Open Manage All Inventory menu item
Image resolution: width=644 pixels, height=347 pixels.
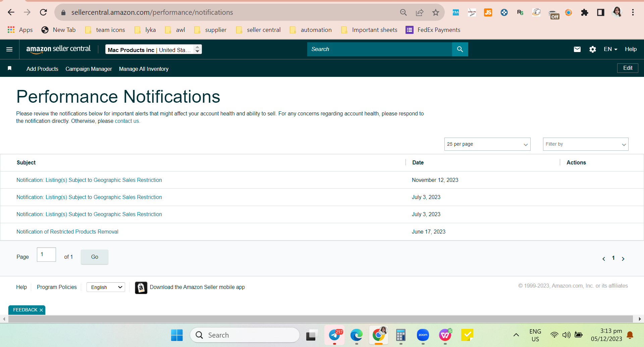144,69
